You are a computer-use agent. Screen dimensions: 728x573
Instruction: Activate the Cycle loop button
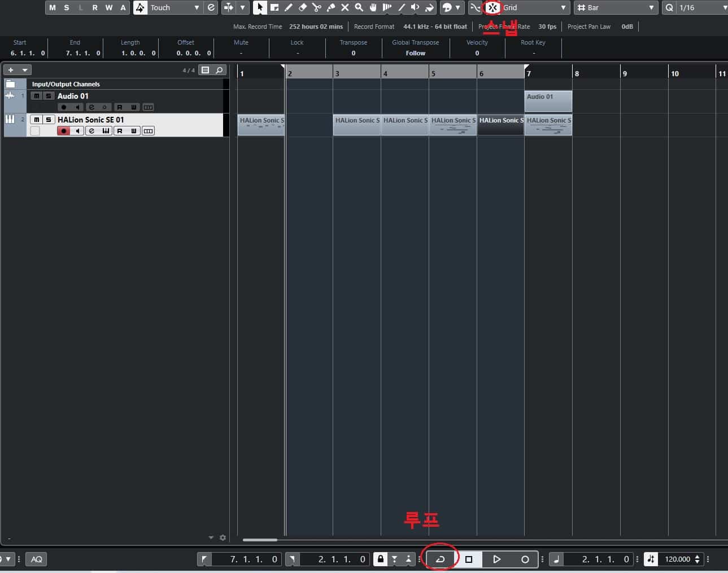click(441, 559)
